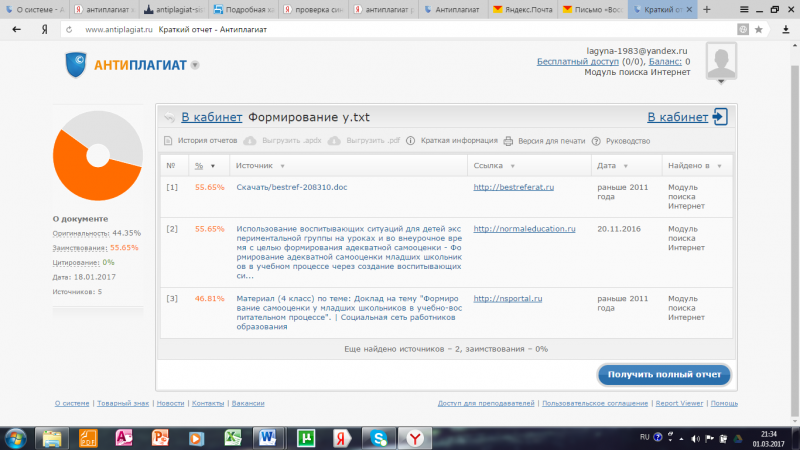This screenshot has height=450, width=800.
Task: Open the Дата column sort arrow
Action: coord(626,166)
